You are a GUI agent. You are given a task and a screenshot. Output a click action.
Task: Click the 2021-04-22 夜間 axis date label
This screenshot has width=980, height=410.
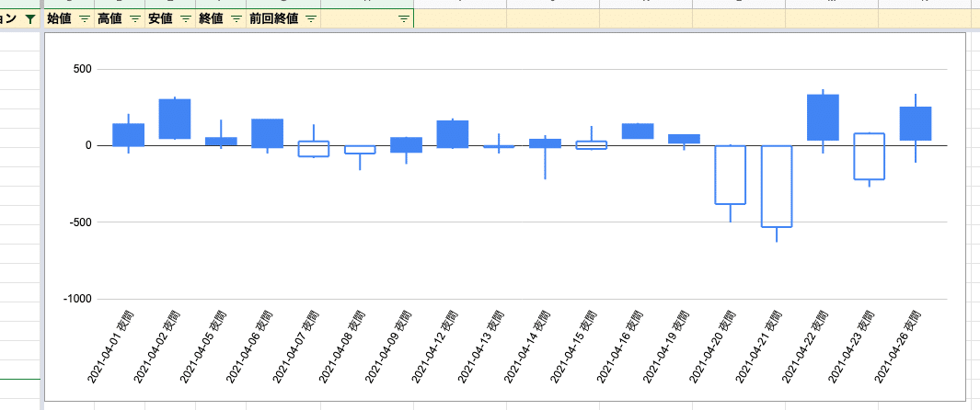click(805, 345)
